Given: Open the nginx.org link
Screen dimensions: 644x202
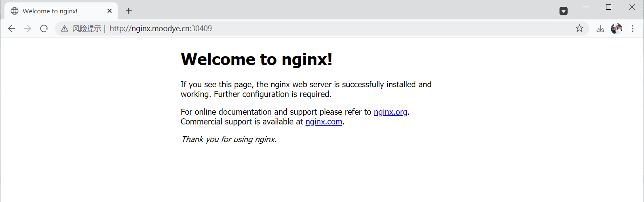Looking at the screenshot, I should 391,112.
